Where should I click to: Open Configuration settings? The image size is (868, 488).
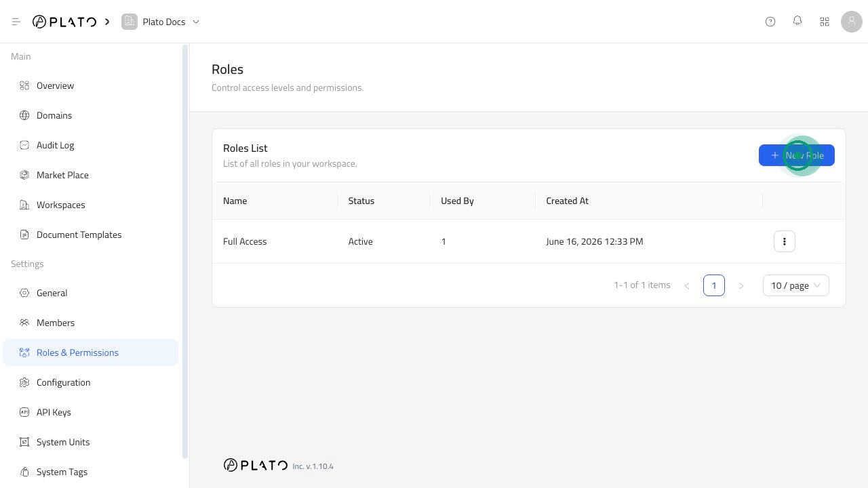click(x=91, y=382)
